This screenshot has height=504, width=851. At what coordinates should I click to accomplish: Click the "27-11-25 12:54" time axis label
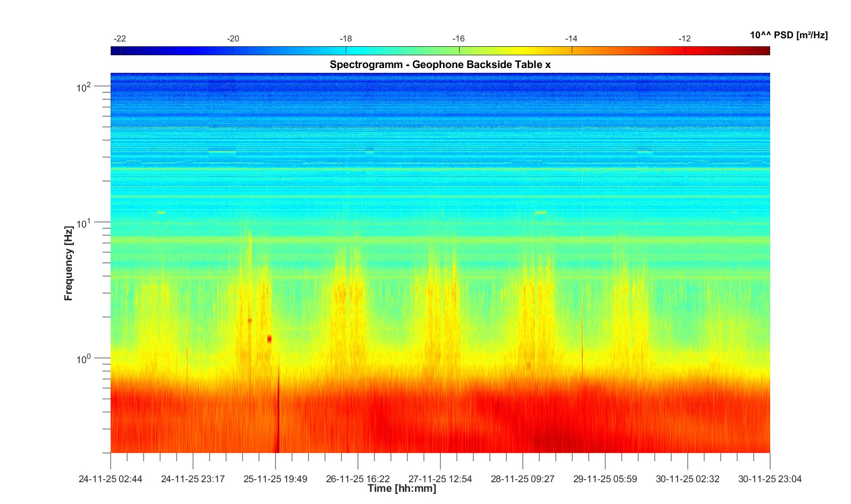coord(440,479)
